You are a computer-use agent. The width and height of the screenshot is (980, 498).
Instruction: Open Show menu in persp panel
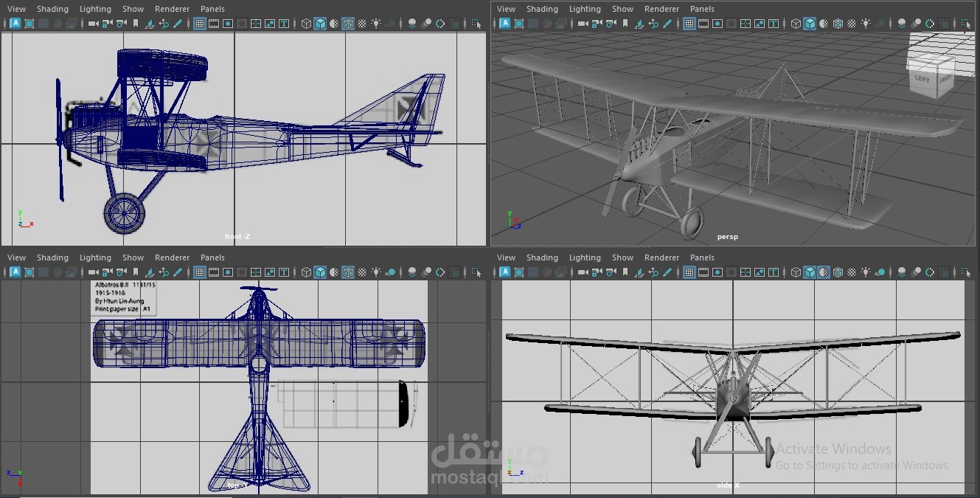pos(622,9)
